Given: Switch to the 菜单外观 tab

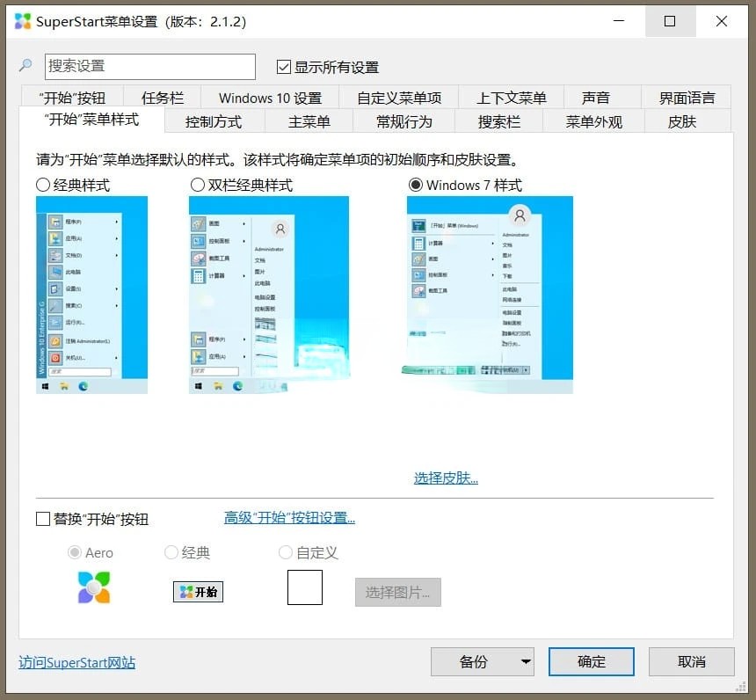Looking at the screenshot, I should [594, 121].
